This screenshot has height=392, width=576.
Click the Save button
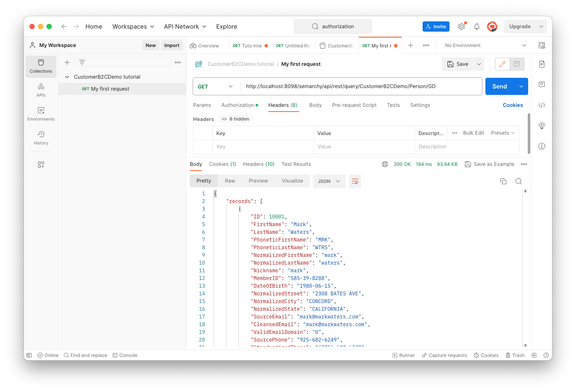pyautogui.click(x=458, y=64)
